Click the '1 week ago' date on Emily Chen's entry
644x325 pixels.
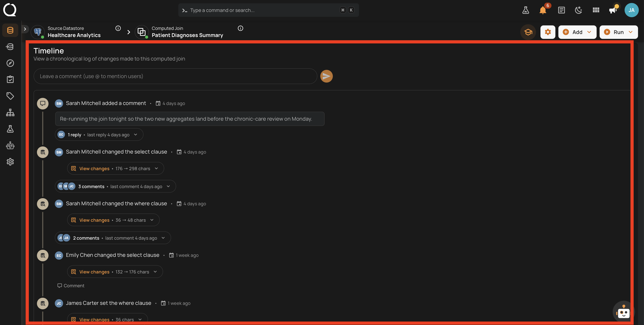pos(187,255)
